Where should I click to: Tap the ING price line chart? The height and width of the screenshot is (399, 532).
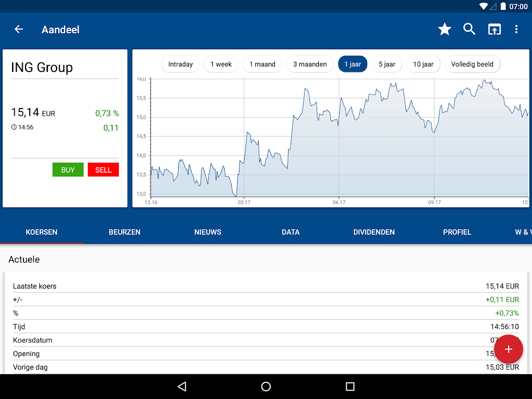340,137
